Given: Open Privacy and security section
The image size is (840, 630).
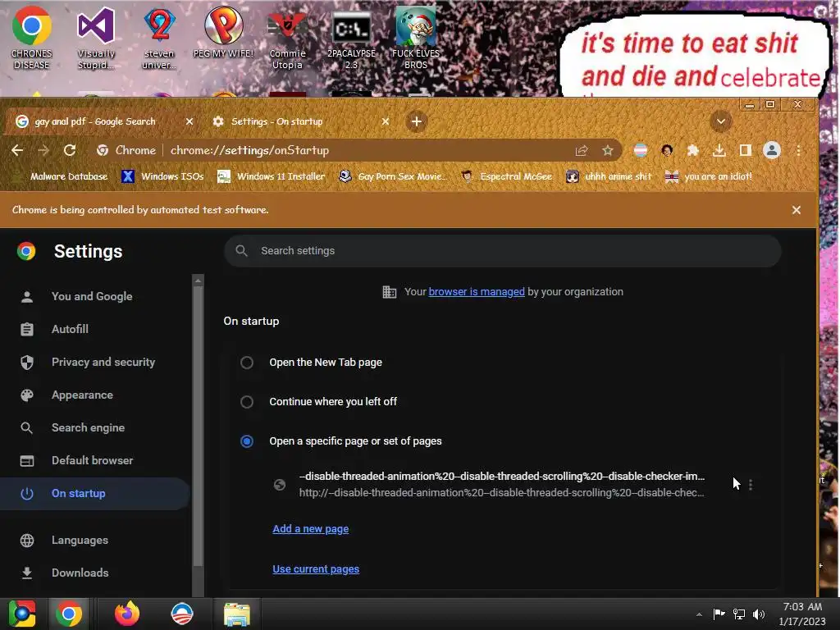Looking at the screenshot, I should point(94,362).
